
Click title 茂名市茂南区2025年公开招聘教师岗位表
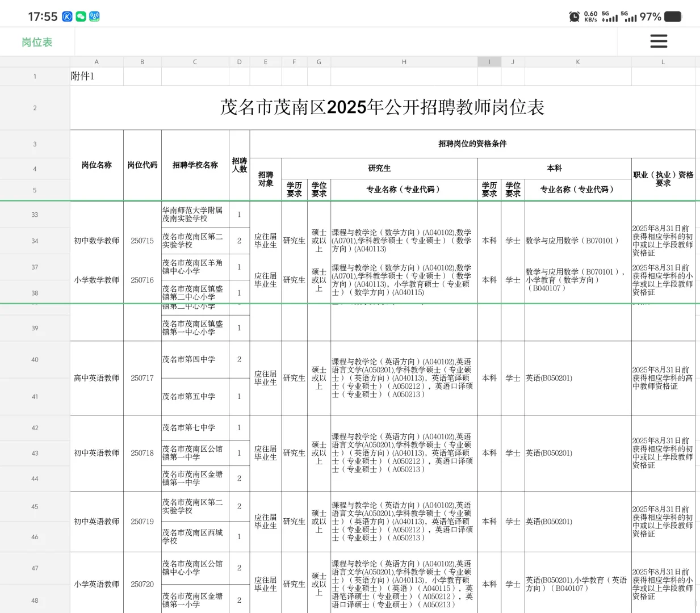click(x=382, y=107)
